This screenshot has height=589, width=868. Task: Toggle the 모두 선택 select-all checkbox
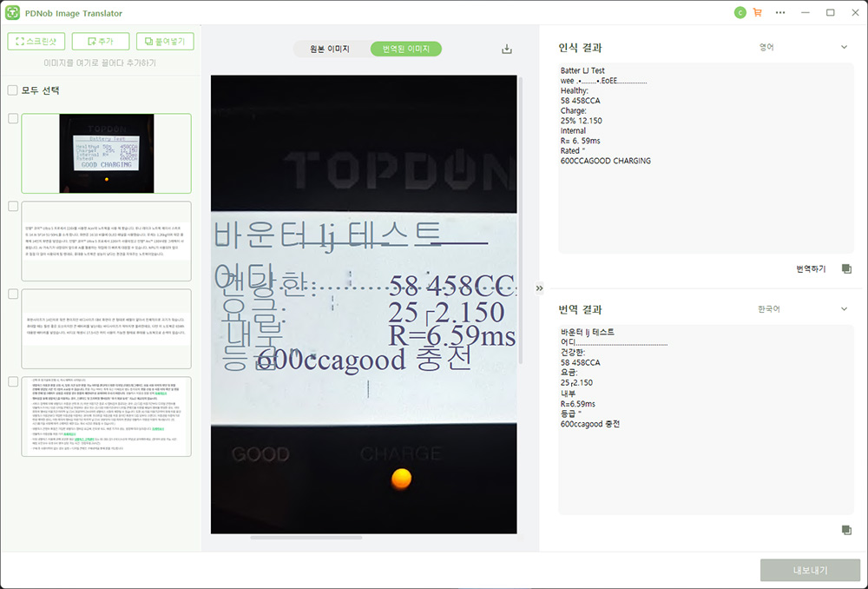13,90
